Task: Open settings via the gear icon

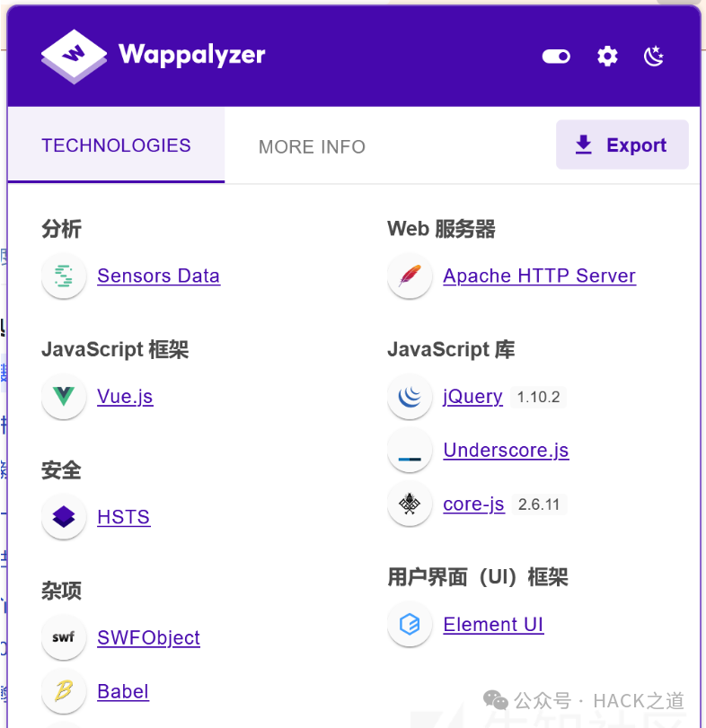Action: pyautogui.click(x=607, y=57)
